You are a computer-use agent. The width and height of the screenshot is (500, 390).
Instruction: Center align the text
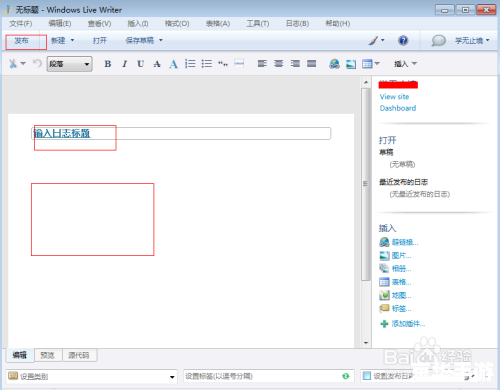tap(279, 63)
